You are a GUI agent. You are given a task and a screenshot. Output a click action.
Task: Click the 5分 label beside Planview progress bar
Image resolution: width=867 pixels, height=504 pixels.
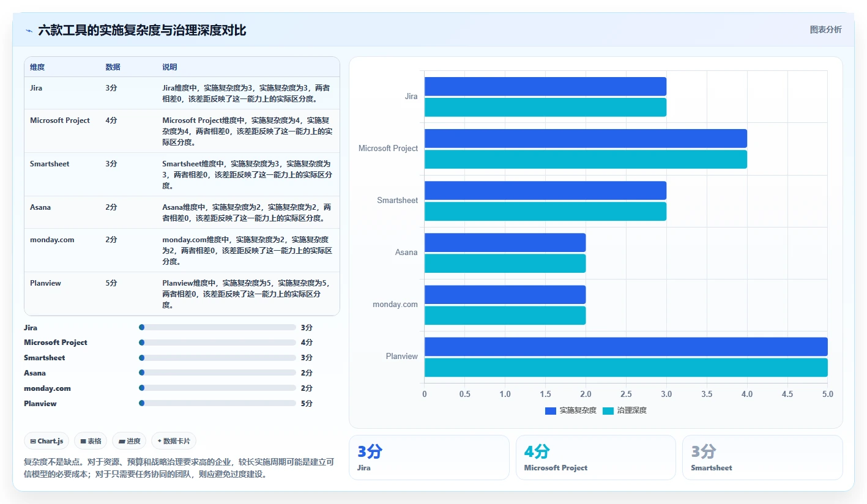307,404
